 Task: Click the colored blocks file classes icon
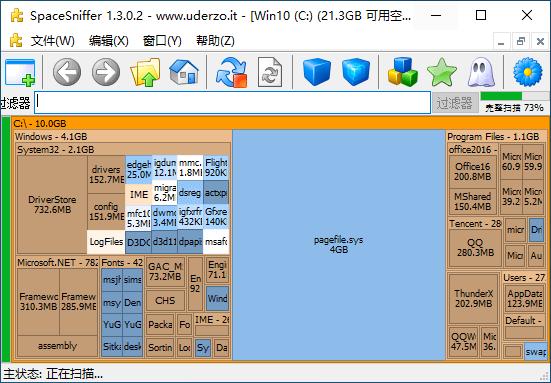pyautogui.click(x=403, y=72)
